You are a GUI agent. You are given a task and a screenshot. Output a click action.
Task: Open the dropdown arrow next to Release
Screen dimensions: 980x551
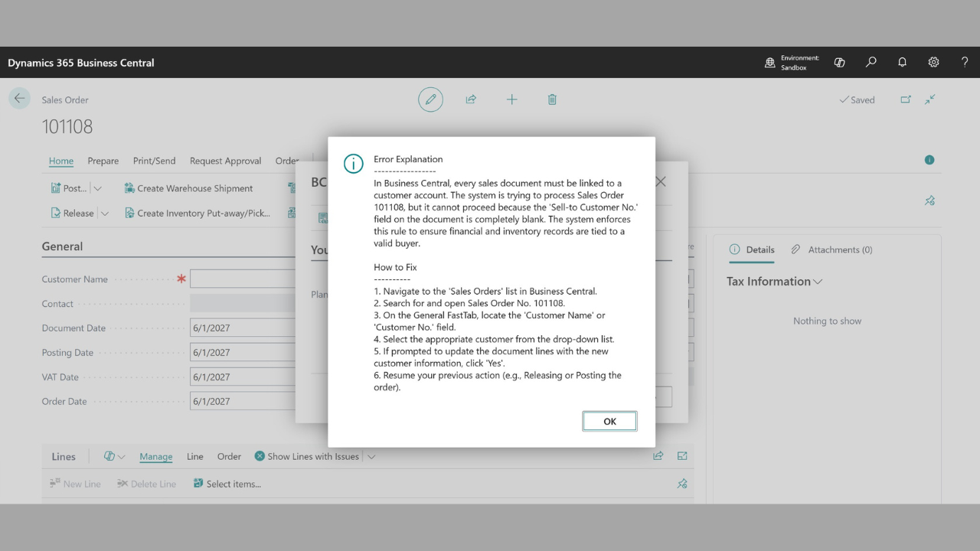click(x=105, y=214)
